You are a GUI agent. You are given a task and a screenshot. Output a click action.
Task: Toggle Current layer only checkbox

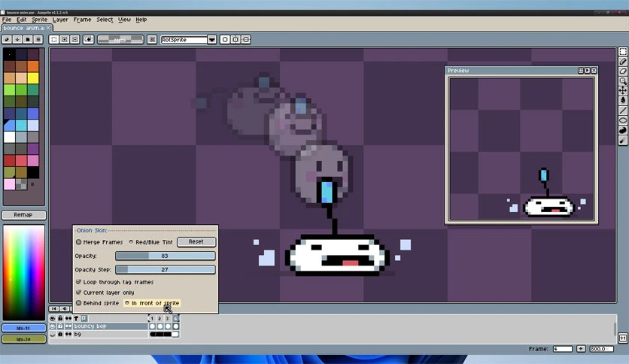(105, 293)
